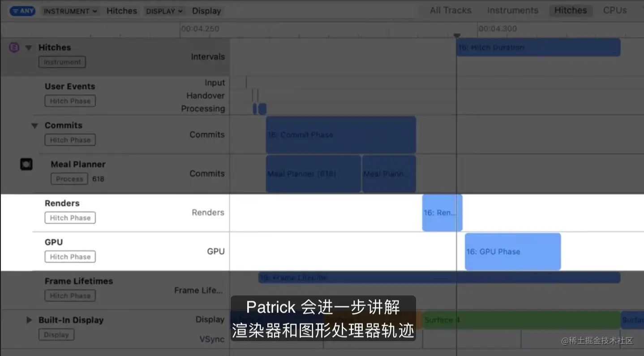
Task: Click Display tag under Built-In Display
Action: (56, 335)
